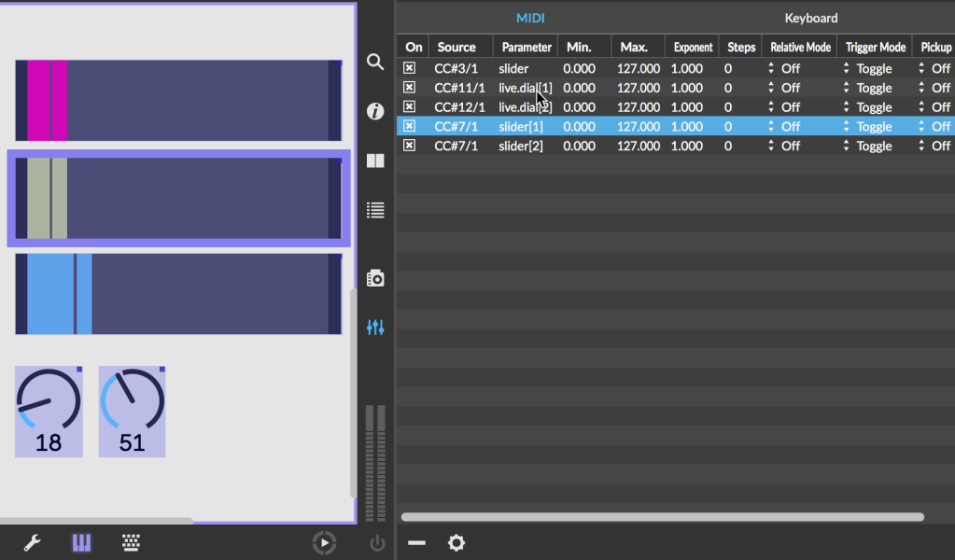
Task: Open Relative Mode dropdown for CC#3/1 row
Action: click(x=784, y=68)
